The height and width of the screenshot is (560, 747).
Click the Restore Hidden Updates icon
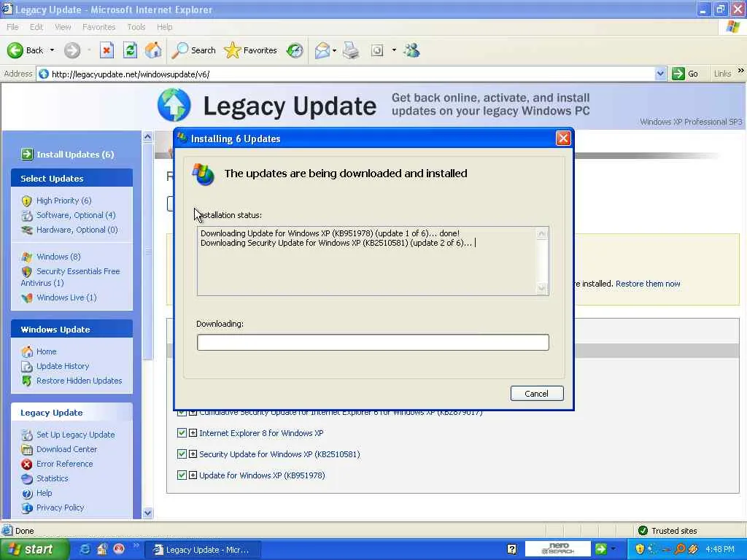click(27, 381)
